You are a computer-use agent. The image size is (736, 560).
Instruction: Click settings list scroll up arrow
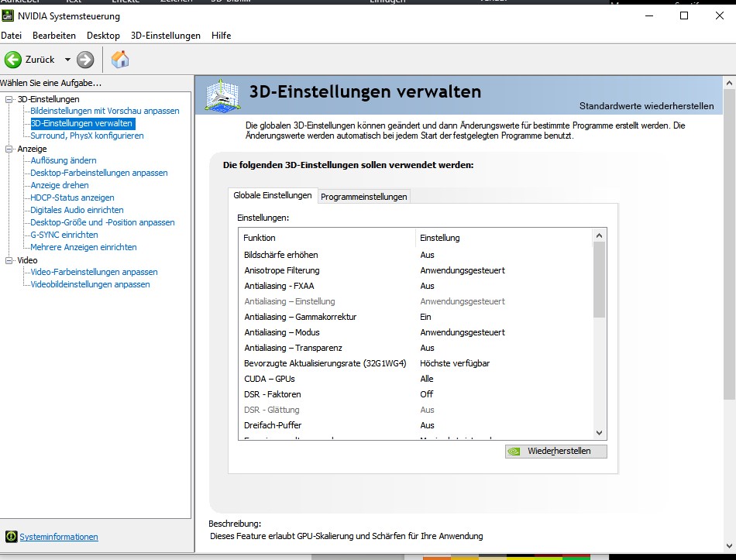click(599, 235)
